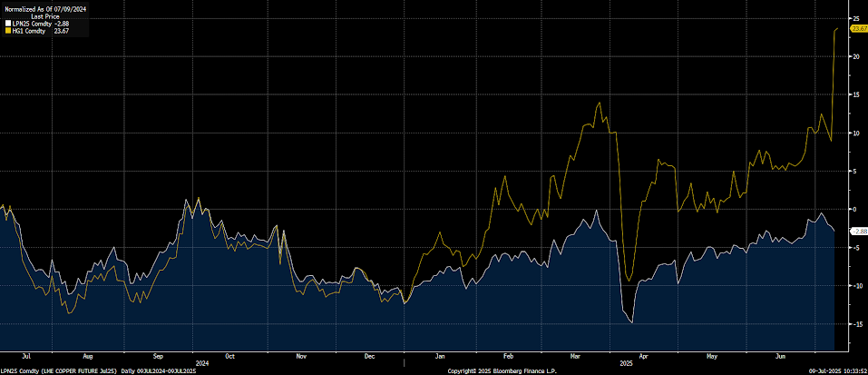This screenshot has width=868, height=375.
Task: Click the -5 label on y-axis
Action: [855, 248]
